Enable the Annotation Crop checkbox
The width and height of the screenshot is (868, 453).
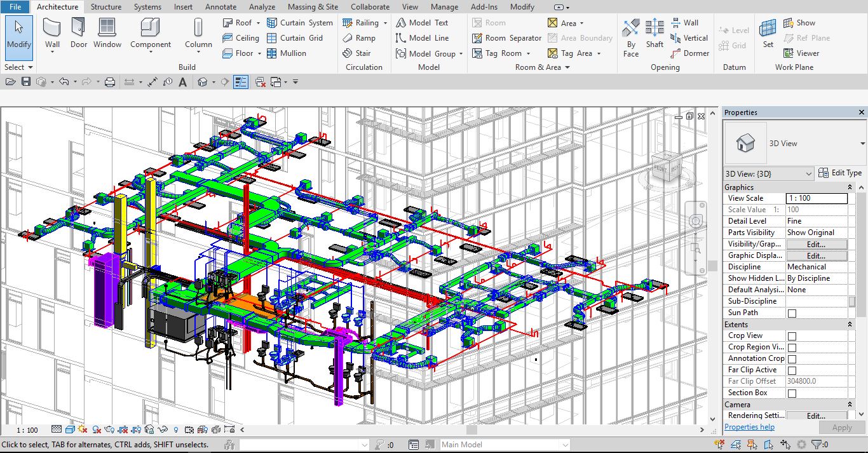pyautogui.click(x=790, y=358)
